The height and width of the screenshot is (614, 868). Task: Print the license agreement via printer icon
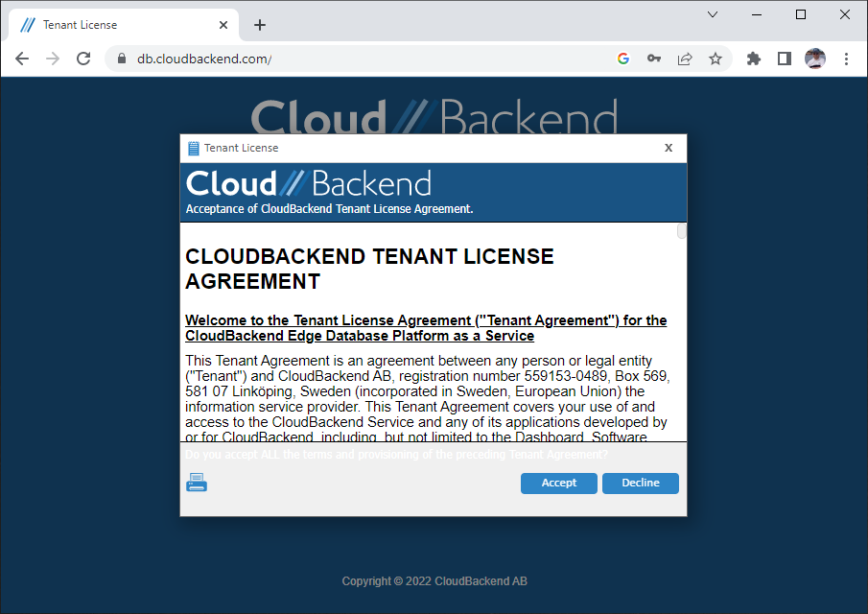coord(197,483)
